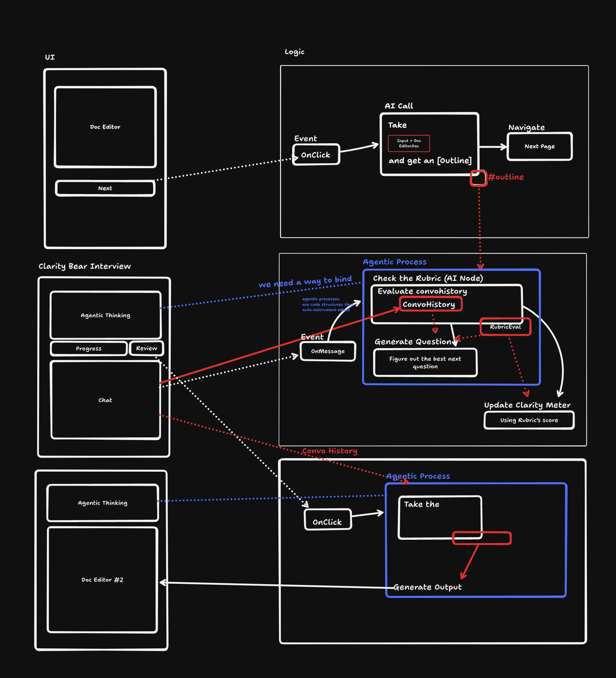The image size is (616, 678).
Task: Select the "Clarity Bear Interview" heading
Action: (x=85, y=267)
